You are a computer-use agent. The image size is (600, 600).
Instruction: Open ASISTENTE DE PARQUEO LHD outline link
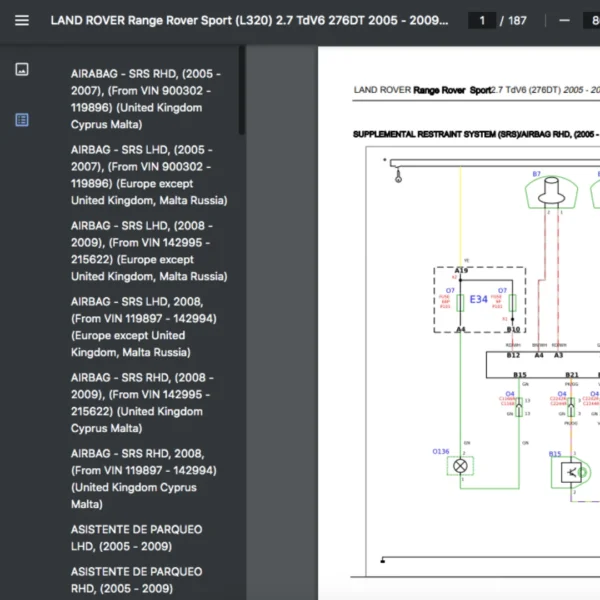(136, 538)
